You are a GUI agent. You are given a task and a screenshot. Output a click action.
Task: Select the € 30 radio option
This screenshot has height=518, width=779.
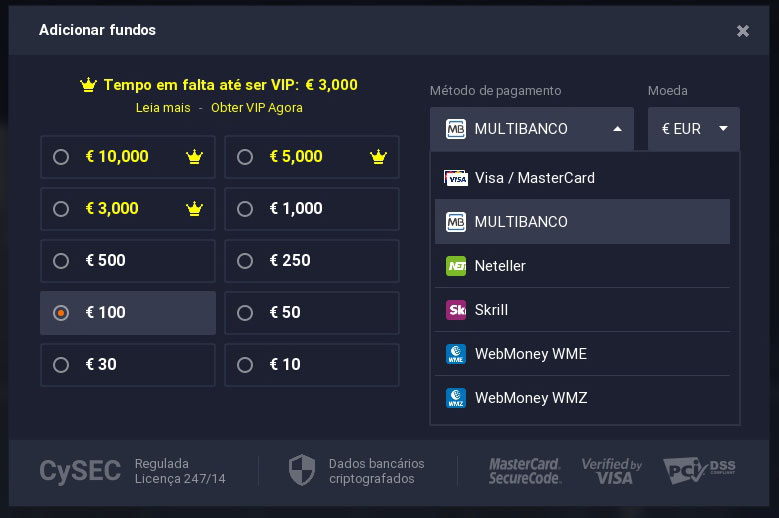(61, 365)
